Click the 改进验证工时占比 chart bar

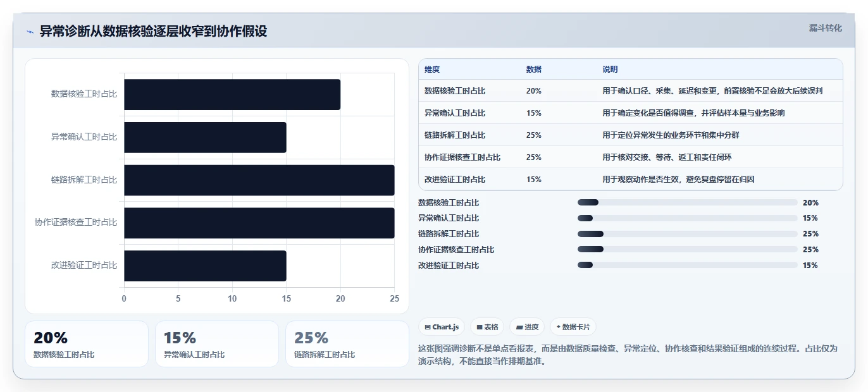205,266
